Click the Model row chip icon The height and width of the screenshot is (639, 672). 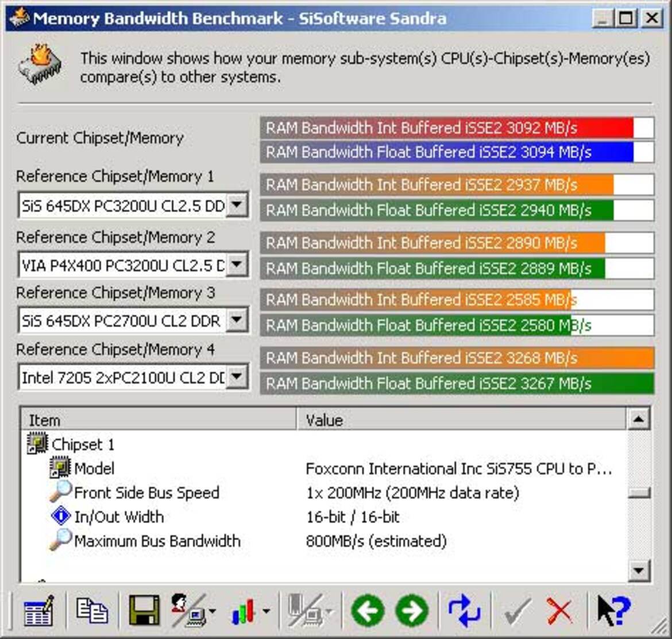click(x=60, y=467)
